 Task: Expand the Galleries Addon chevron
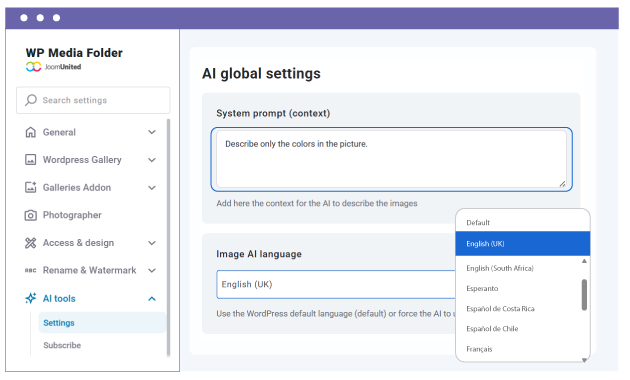(x=152, y=188)
